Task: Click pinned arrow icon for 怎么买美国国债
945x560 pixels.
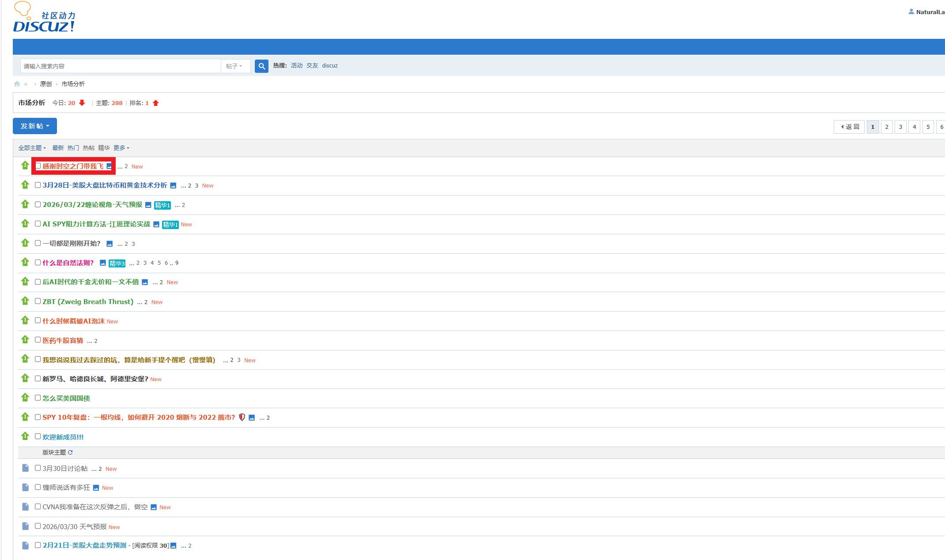Action: click(25, 398)
